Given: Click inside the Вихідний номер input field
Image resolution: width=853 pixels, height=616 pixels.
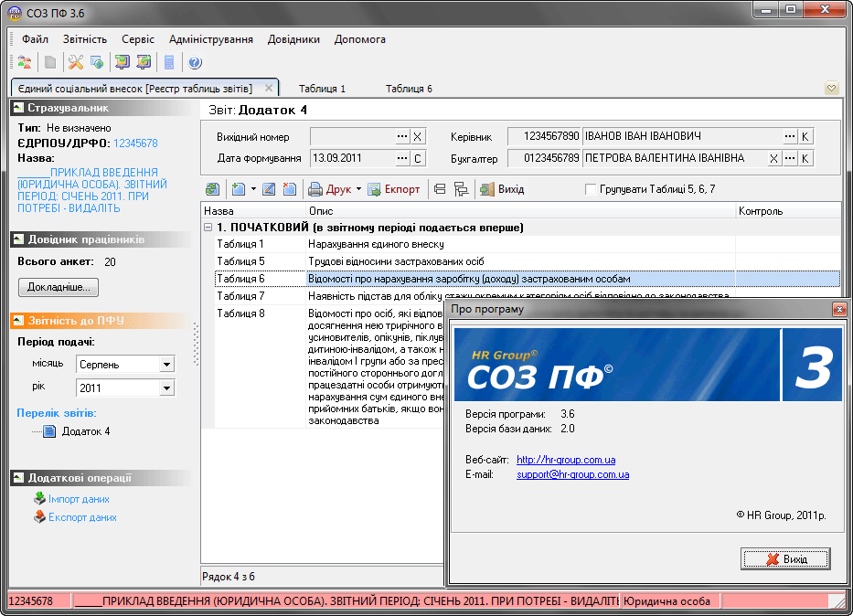Looking at the screenshot, I should tap(352, 136).
